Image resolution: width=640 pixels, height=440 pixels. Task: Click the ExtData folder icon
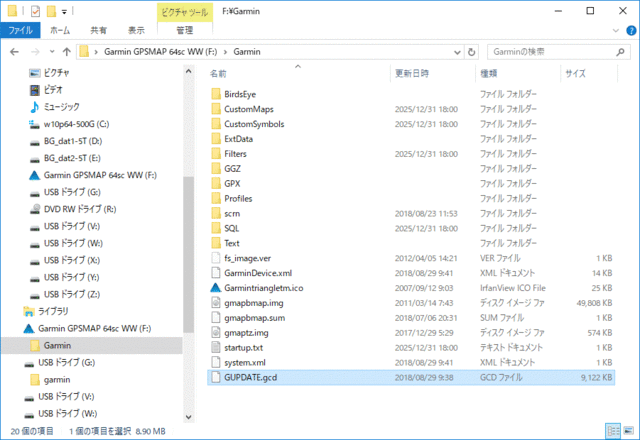pos(216,139)
